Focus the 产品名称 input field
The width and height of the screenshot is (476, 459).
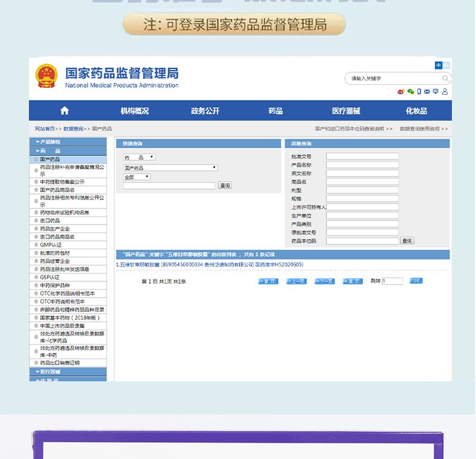(362, 165)
